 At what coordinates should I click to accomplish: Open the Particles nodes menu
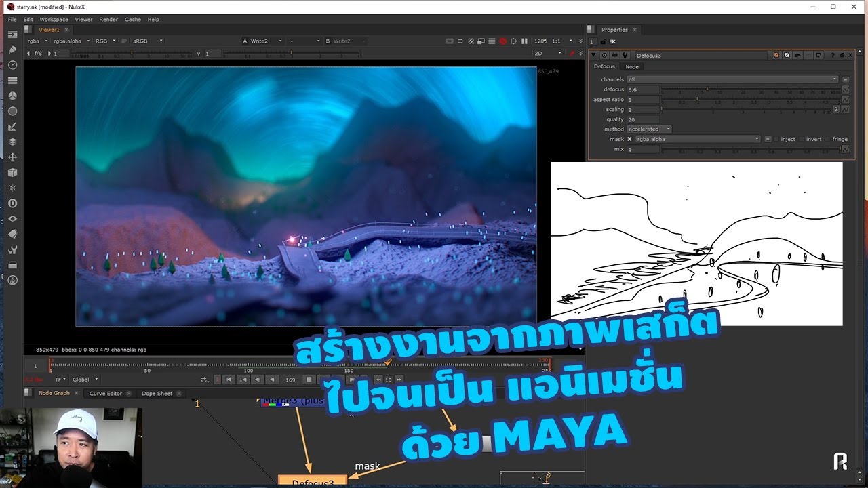tap(12, 188)
